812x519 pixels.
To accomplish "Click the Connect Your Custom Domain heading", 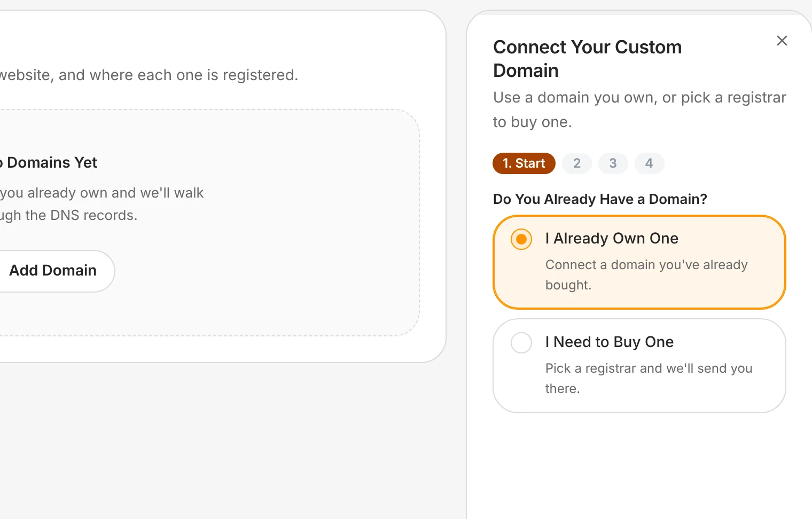I will [588, 59].
